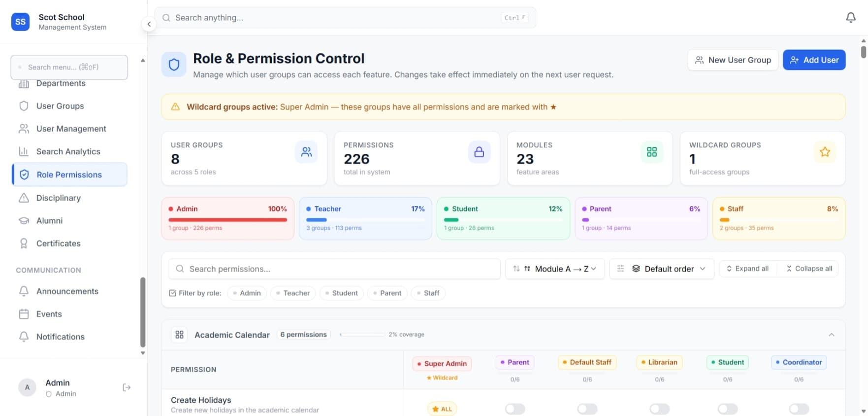Open the Module A → Z sort dropdown
The width and height of the screenshot is (868, 416).
[555, 269]
